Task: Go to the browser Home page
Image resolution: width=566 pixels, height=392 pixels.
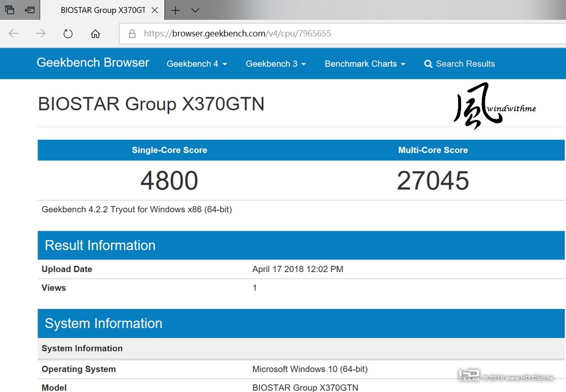Action: pyautogui.click(x=95, y=34)
